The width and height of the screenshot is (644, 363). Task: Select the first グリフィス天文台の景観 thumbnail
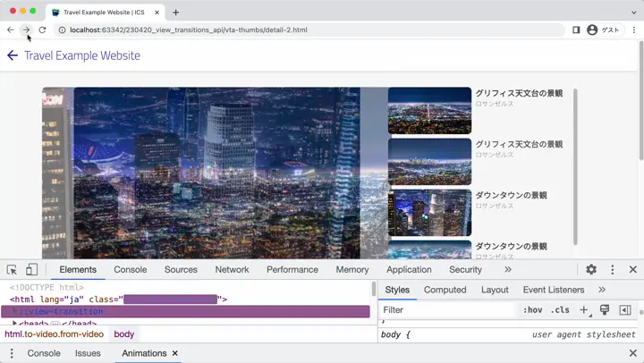[x=429, y=111]
